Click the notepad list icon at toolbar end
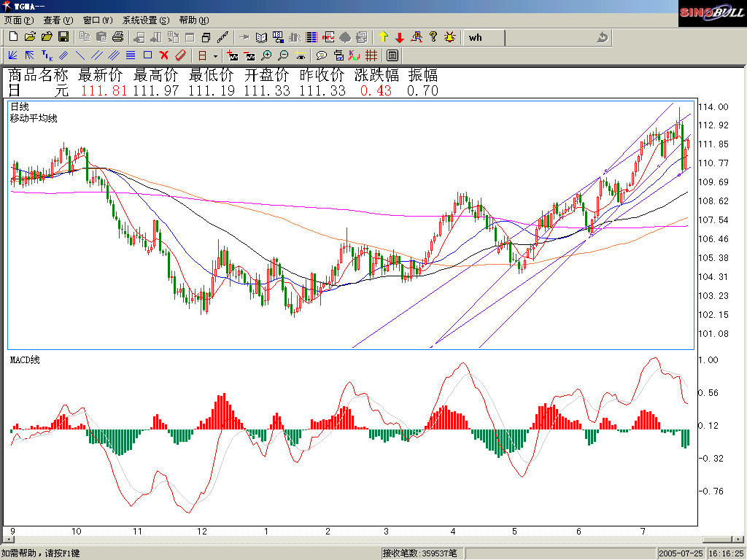 pos(392,55)
